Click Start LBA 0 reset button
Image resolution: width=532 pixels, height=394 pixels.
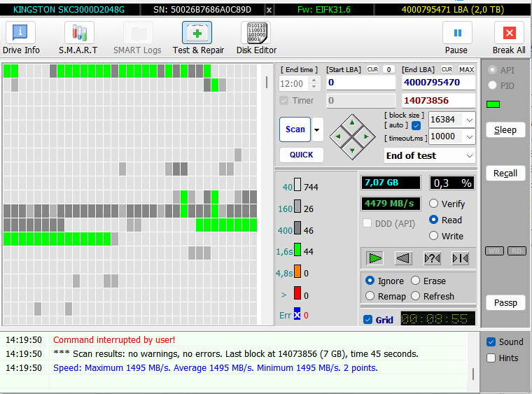tap(388, 69)
